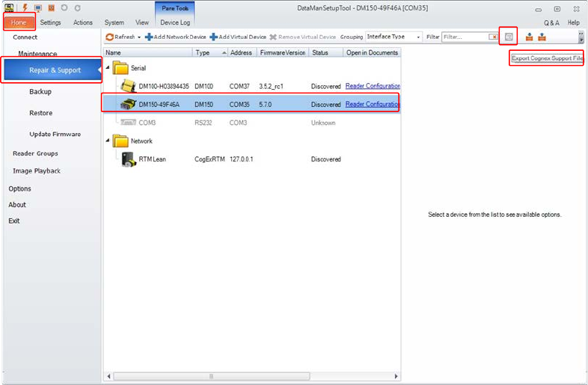Viewport: 588px width, 385px height.
Task: Select Maintenance in the left sidebar
Action: 37,53
